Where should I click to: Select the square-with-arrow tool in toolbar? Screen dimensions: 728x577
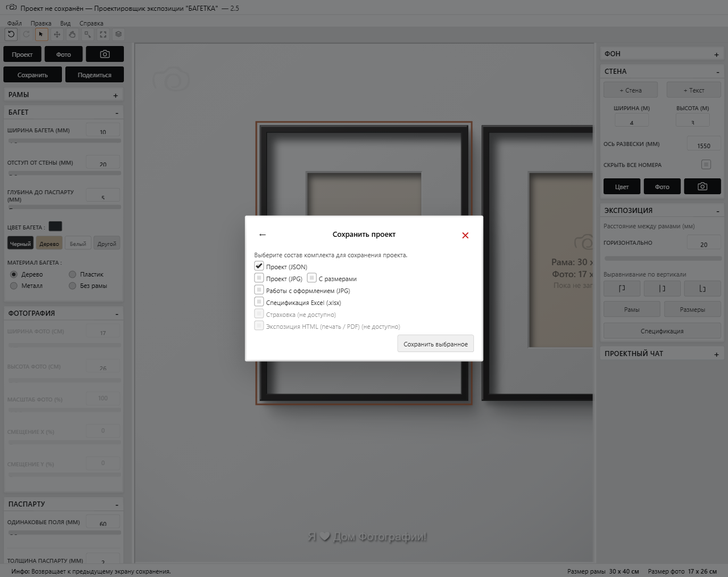[88, 34]
